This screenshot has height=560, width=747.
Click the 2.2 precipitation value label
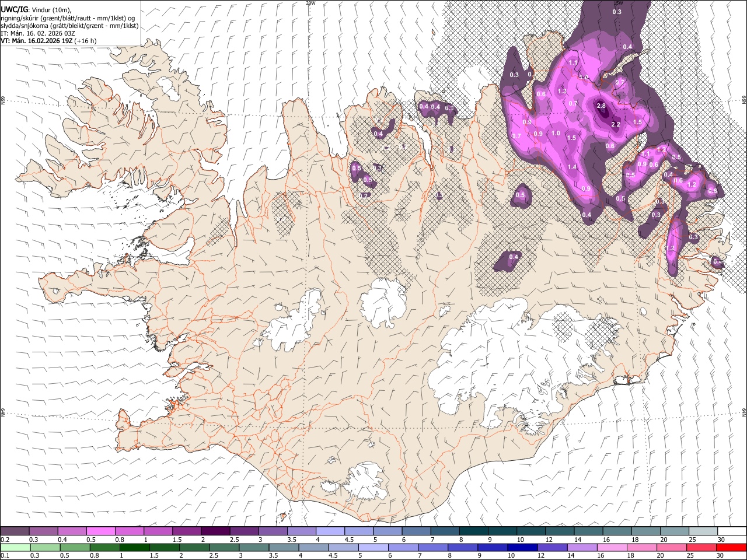(x=616, y=125)
